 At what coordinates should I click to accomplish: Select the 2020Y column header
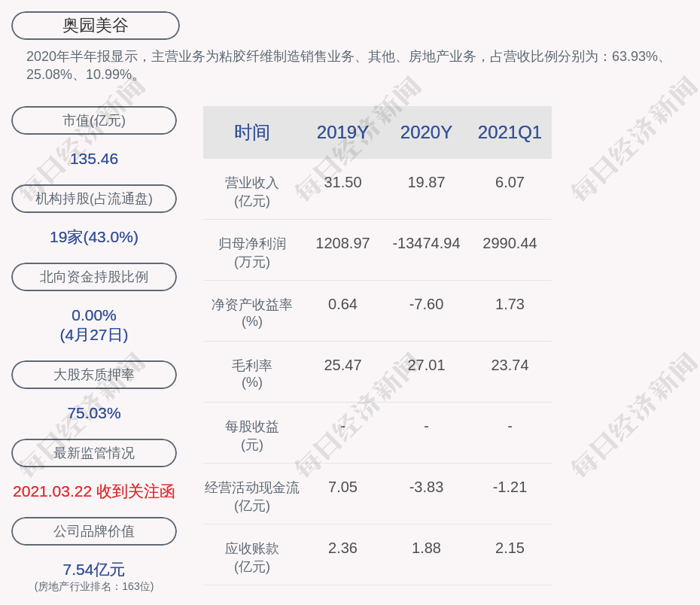click(x=426, y=132)
